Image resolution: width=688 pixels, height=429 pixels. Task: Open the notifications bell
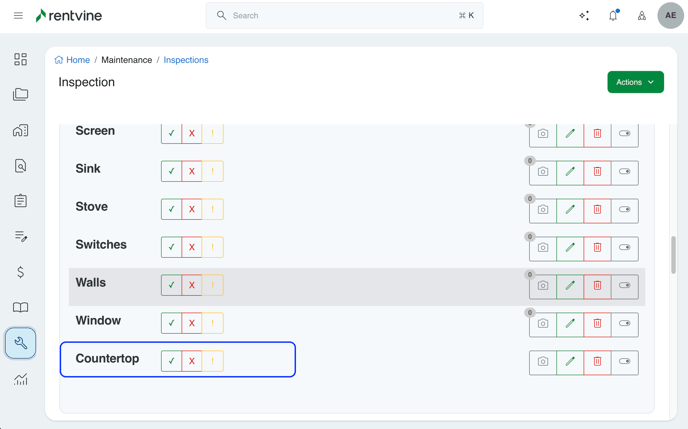tap(613, 16)
